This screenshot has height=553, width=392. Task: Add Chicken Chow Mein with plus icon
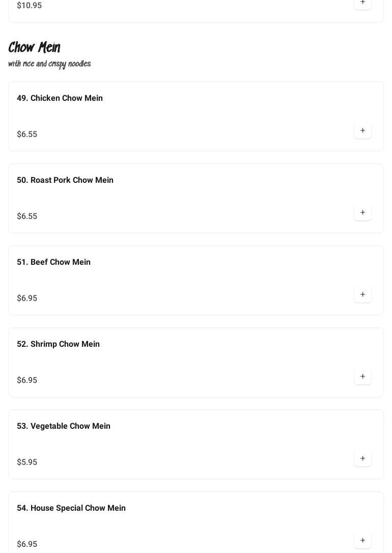[x=362, y=131]
